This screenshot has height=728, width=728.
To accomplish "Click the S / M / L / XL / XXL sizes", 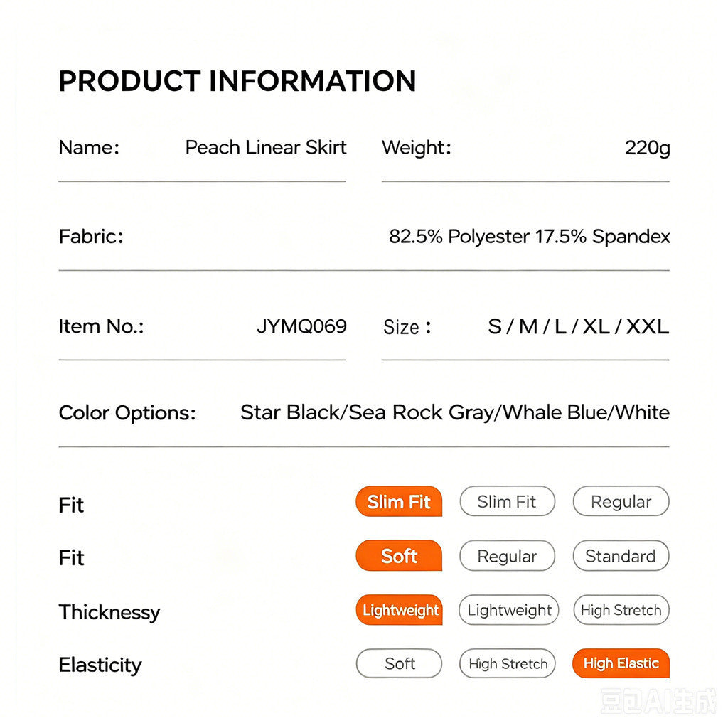I will click(x=579, y=326).
